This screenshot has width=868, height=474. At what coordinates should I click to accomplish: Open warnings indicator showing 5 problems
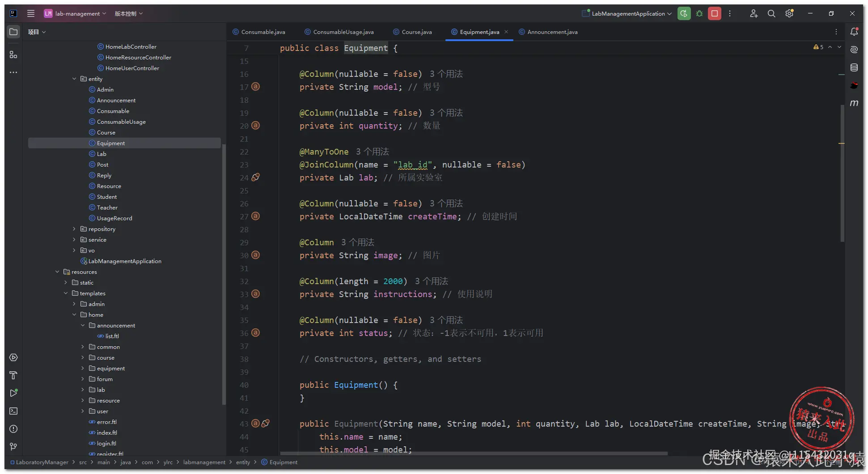(x=818, y=47)
